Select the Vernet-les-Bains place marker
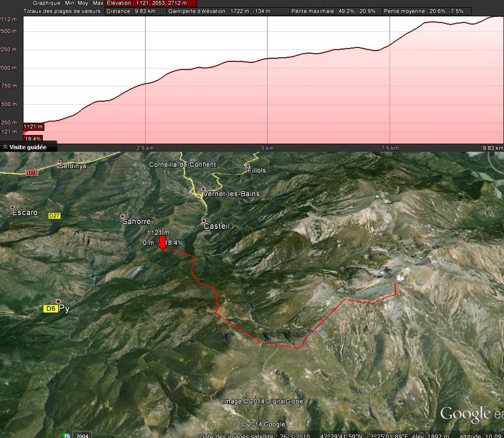Image resolution: width=504 pixels, height=438 pixels. [x=203, y=189]
